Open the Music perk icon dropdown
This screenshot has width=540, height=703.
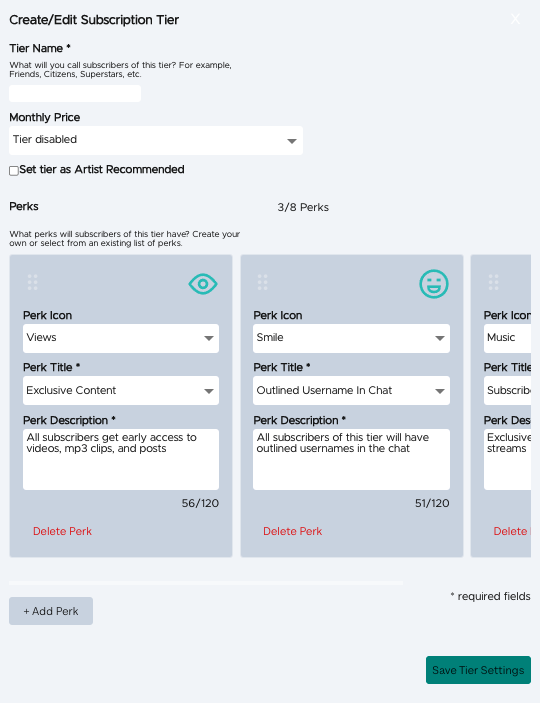point(507,338)
